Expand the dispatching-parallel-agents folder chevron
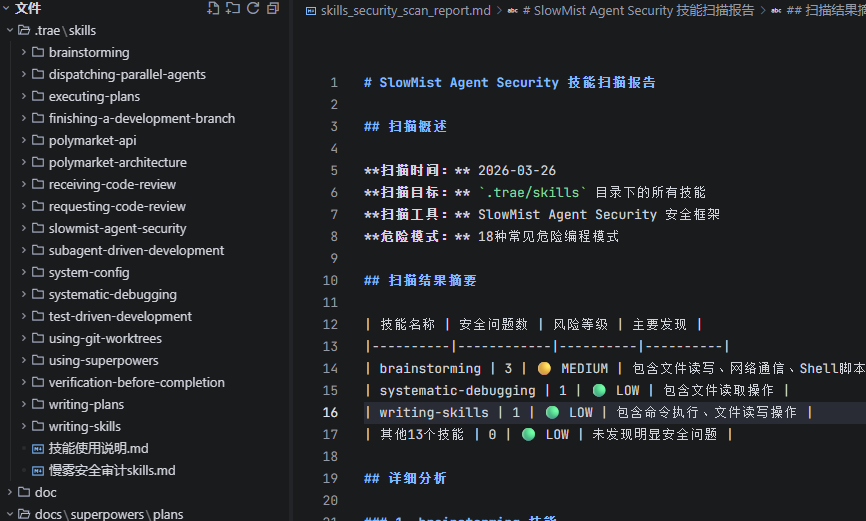 pyautogui.click(x=24, y=74)
